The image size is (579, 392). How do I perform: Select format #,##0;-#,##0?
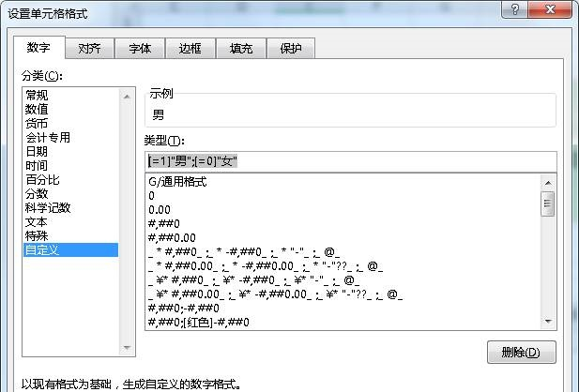point(343,308)
